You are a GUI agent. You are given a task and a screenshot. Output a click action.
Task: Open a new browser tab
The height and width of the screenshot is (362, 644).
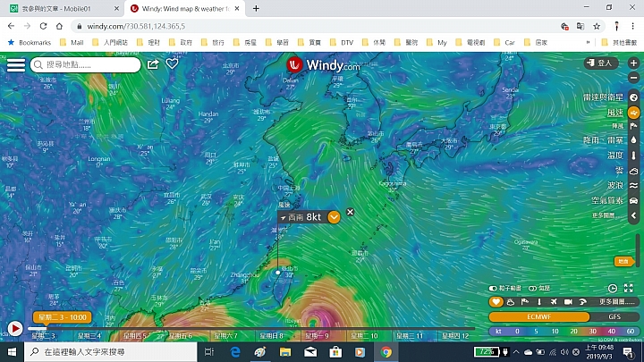pyautogui.click(x=256, y=8)
